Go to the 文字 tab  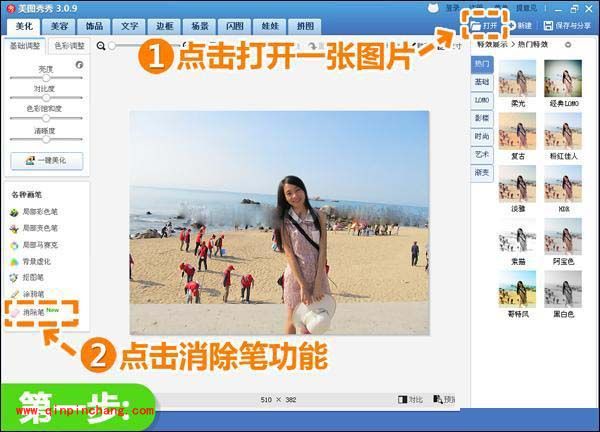coord(129,26)
